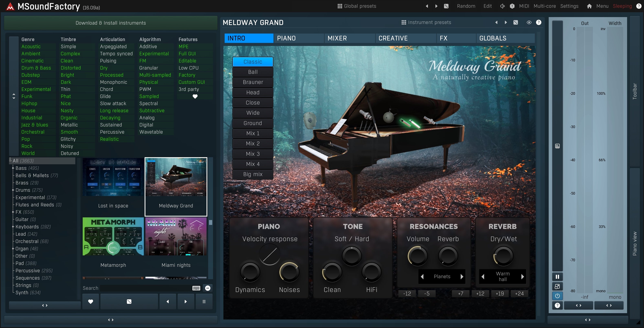Select the Brauner microphone preset
This screenshot has height=328, width=644.
pyautogui.click(x=253, y=82)
